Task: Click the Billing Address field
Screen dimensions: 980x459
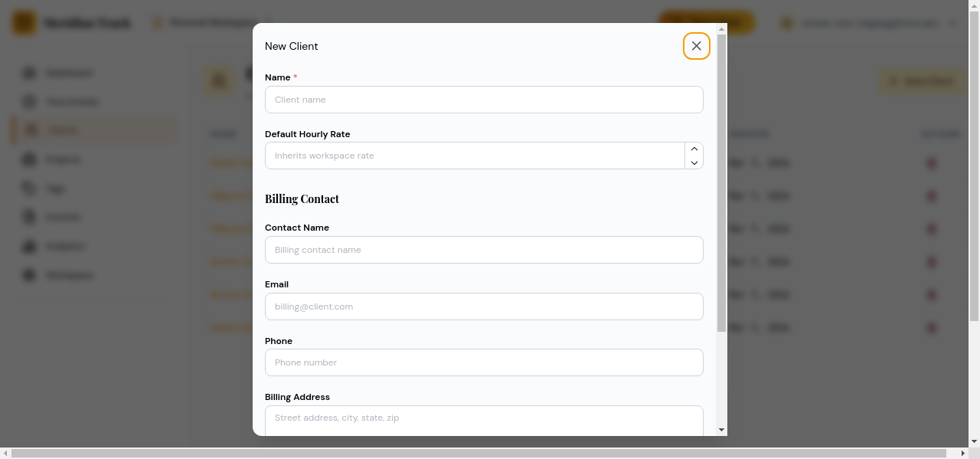Action: tap(484, 418)
